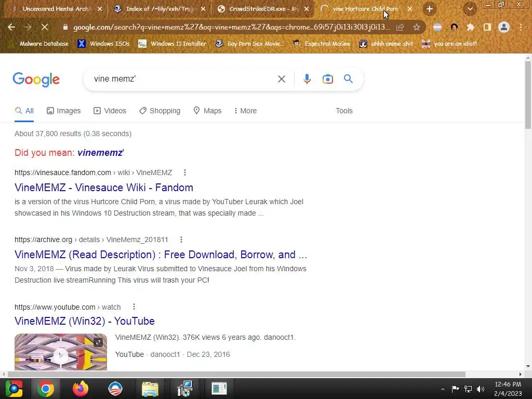Open the VineMEMZ (Win32) - YouTube result
Viewport: 532px width, 399px height.
85,321
